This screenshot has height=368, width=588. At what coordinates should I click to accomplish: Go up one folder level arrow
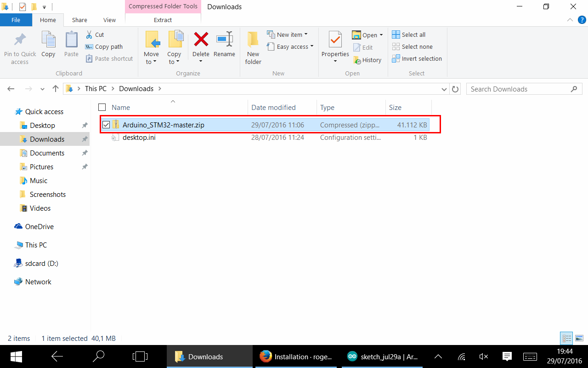tap(56, 89)
